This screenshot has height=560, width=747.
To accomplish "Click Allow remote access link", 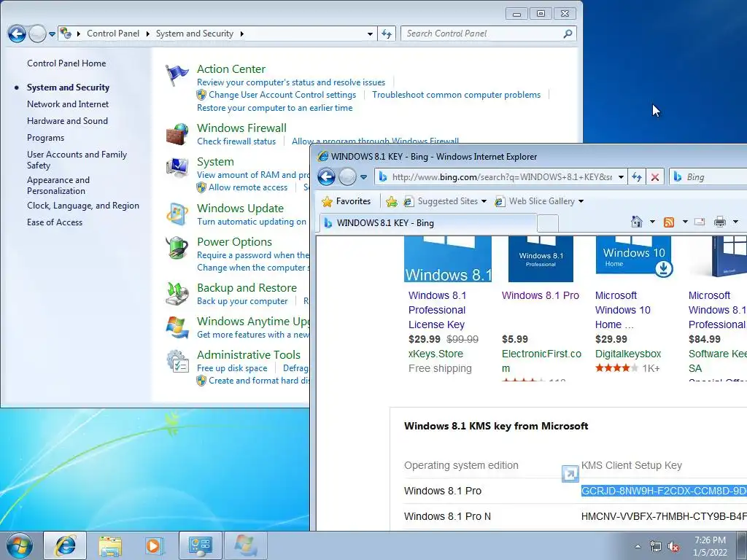I will [x=248, y=187].
